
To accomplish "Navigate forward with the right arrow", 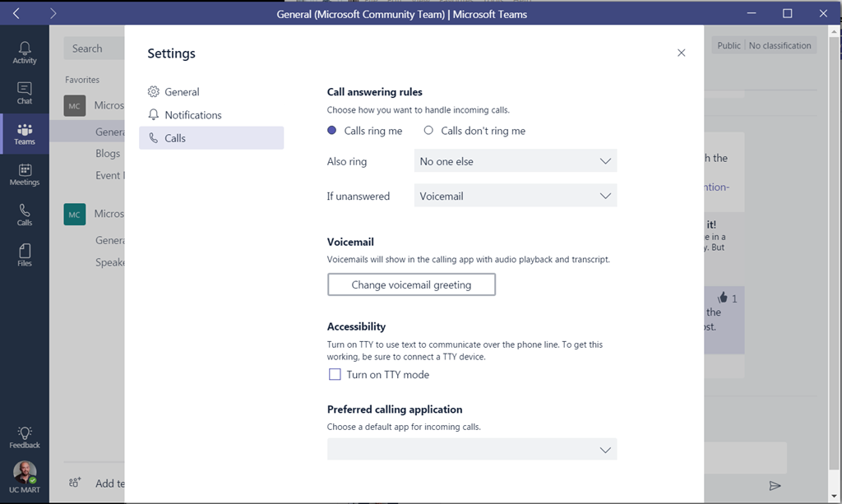I will pyautogui.click(x=53, y=13).
